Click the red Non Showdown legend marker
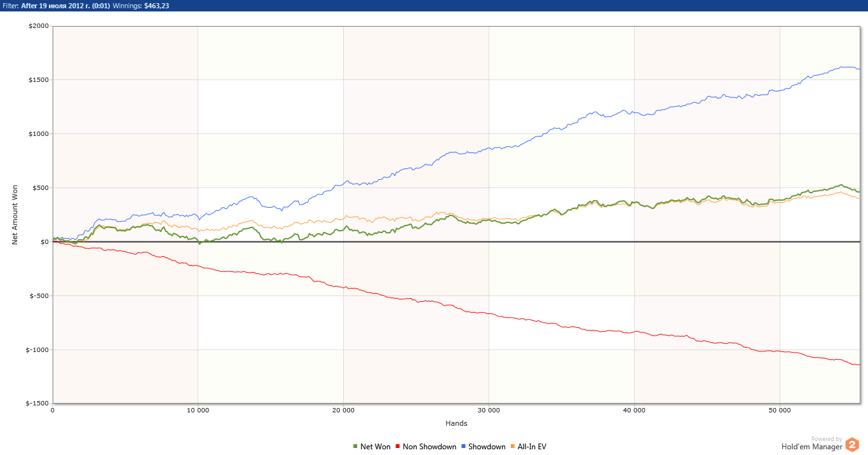The height and width of the screenshot is (455, 868). tap(398, 447)
